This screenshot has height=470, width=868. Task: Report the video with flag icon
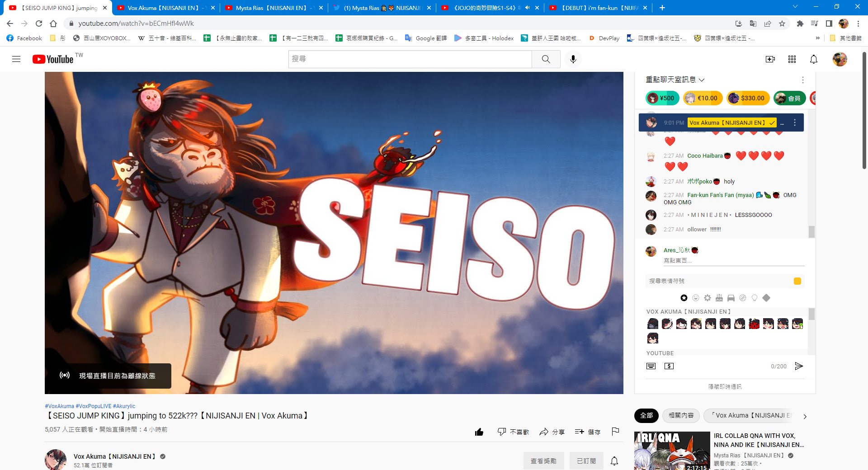click(x=615, y=432)
